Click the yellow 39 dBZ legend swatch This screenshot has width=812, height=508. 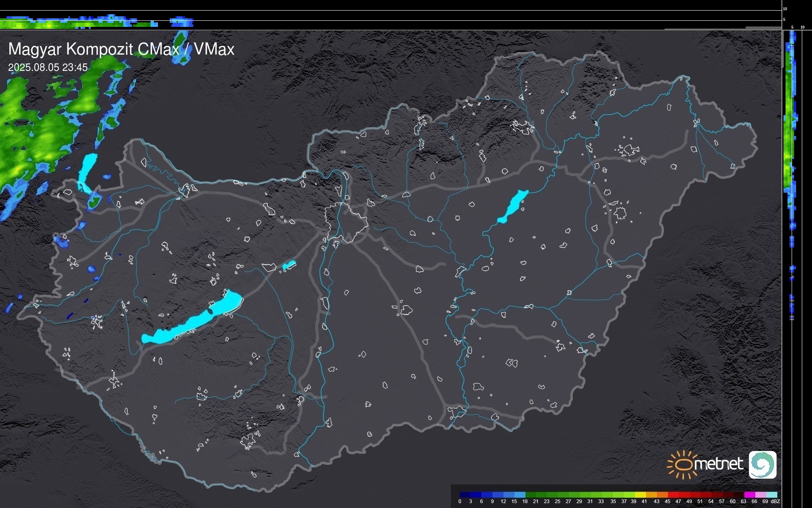640,495
